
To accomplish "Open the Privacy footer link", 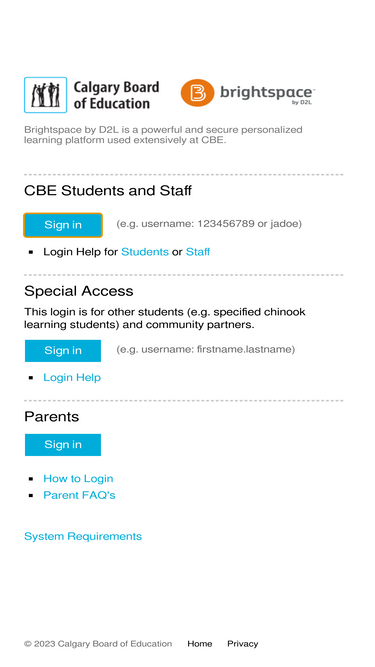I will coord(242,644).
